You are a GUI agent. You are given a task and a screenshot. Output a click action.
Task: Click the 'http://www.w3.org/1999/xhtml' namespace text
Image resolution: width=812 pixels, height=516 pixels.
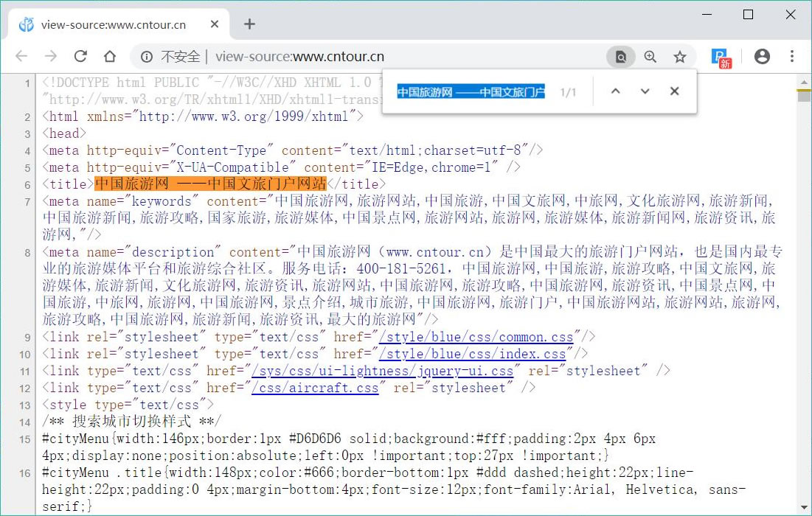(244, 117)
